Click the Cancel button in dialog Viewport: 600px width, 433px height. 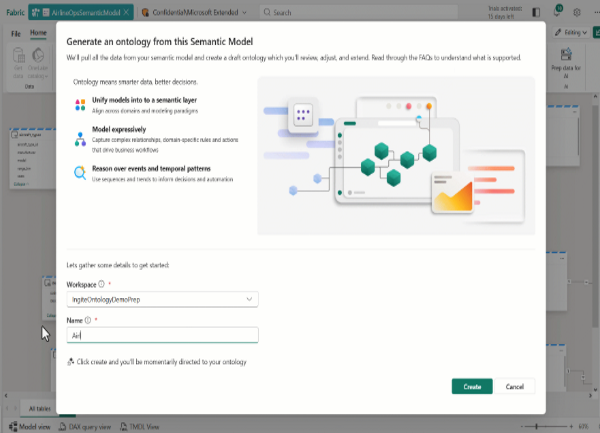coord(514,386)
